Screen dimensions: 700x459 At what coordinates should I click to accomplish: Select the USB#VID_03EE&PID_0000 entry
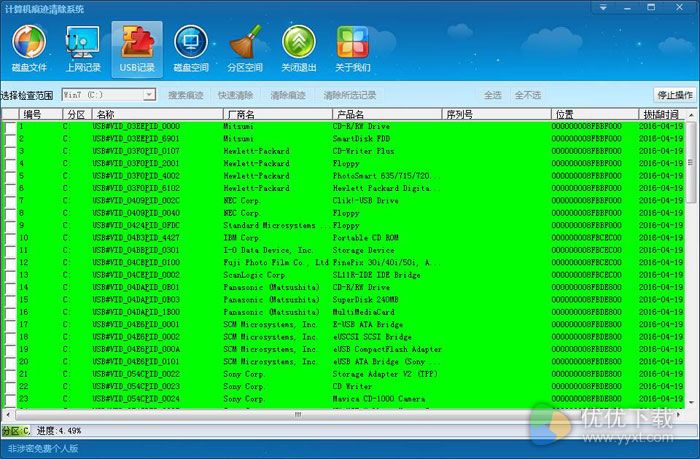[136, 127]
